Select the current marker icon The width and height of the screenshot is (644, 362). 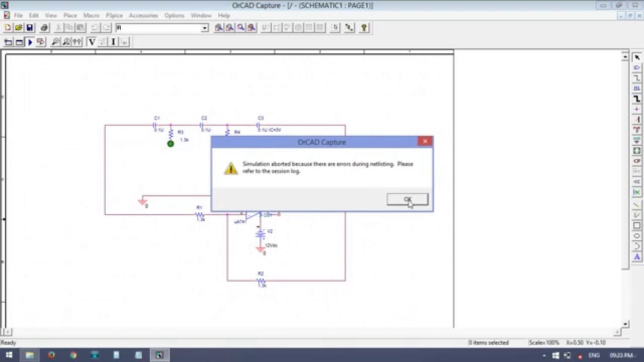[x=66, y=42]
